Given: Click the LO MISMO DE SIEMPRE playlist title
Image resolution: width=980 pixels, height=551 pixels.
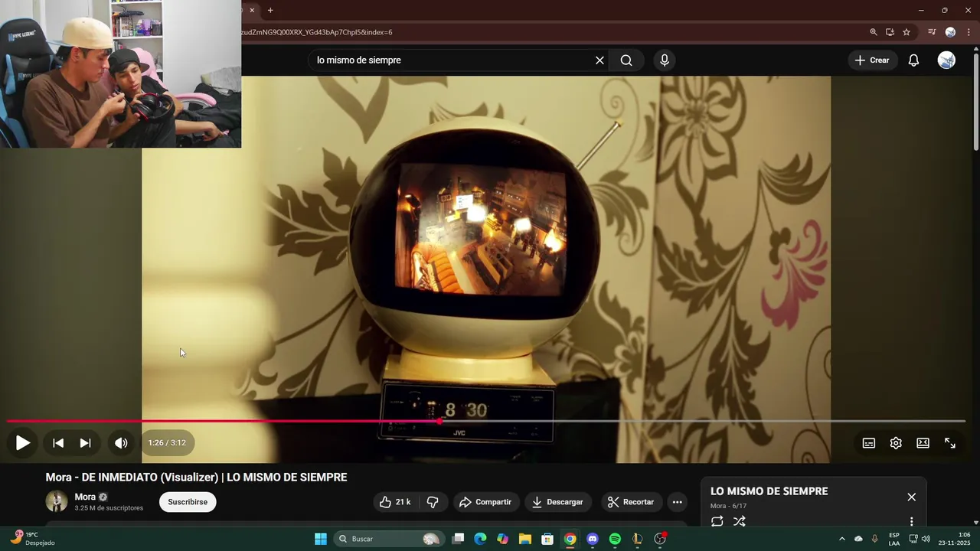Looking at the screenshot, I should coord(769,491).
